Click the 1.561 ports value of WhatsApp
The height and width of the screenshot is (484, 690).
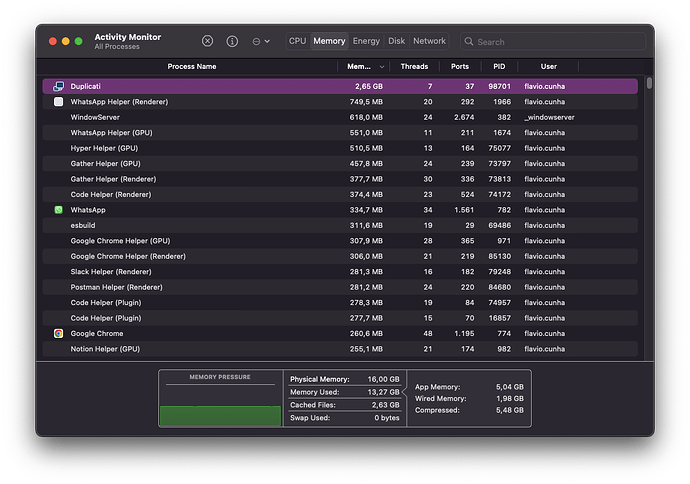464,210
